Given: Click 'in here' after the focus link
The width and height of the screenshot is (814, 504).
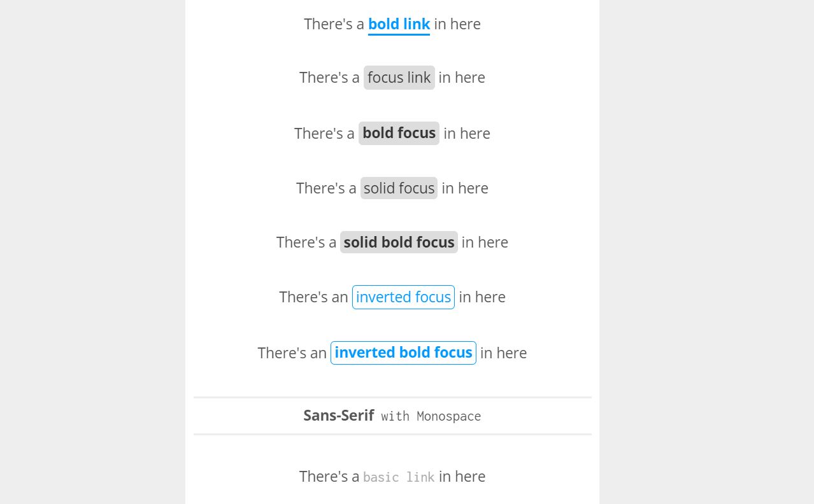Looking at the screenshot, I should (x=461, y=77).
